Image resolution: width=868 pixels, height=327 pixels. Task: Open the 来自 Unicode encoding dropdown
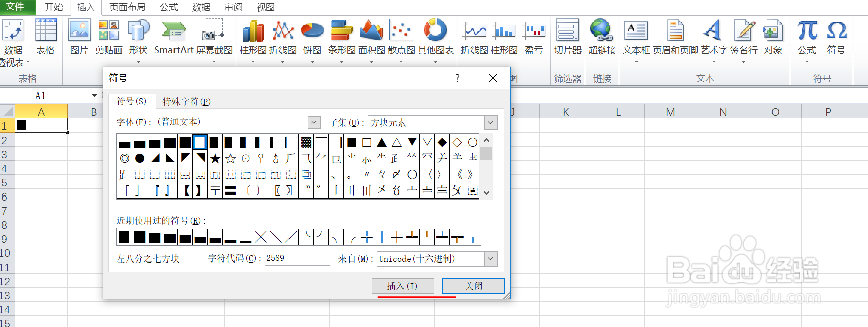coord(491,259)
